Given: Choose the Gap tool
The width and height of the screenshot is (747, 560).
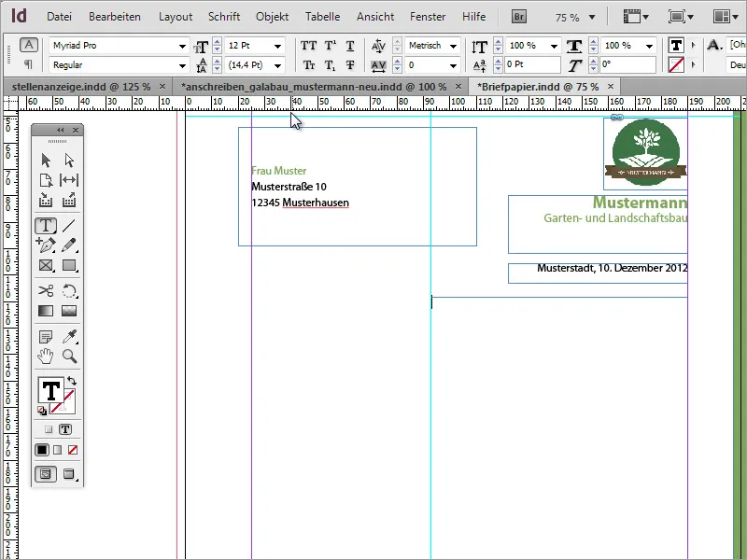Looking at the screenshot, I should (x=69, y=180).
